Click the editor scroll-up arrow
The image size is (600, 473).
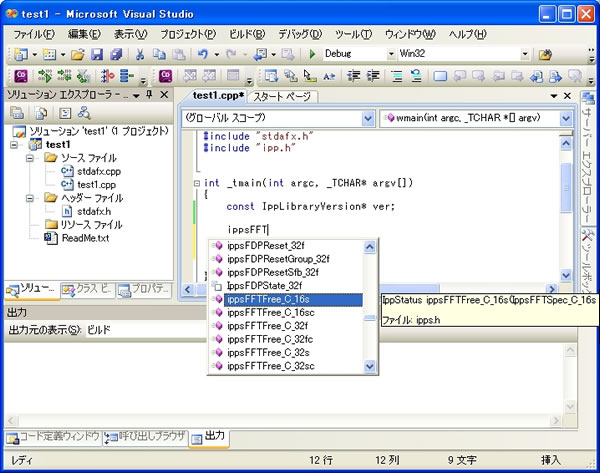point(566,144)
